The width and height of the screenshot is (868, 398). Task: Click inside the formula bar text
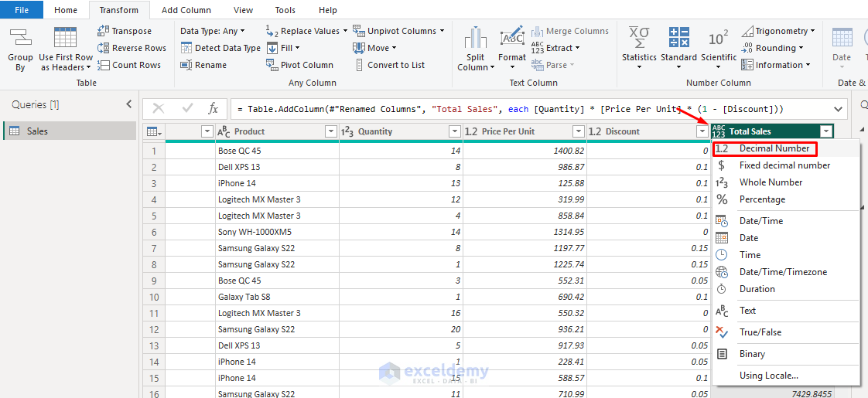tap(509, 109)
